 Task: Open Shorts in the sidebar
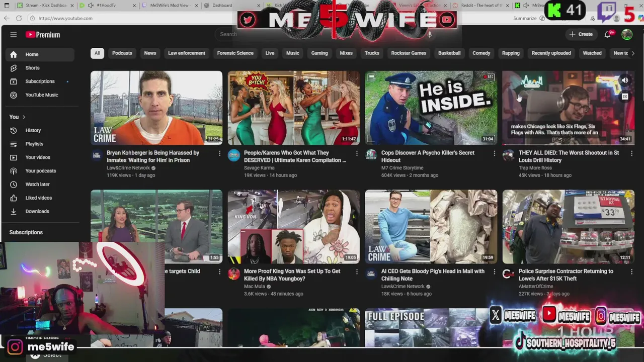click(x=40, y=68)
